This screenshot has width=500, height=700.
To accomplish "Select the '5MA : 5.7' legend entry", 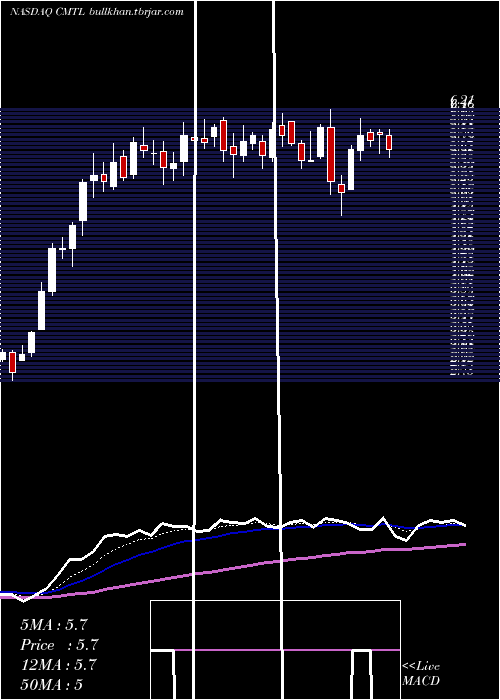I will 54,625.
